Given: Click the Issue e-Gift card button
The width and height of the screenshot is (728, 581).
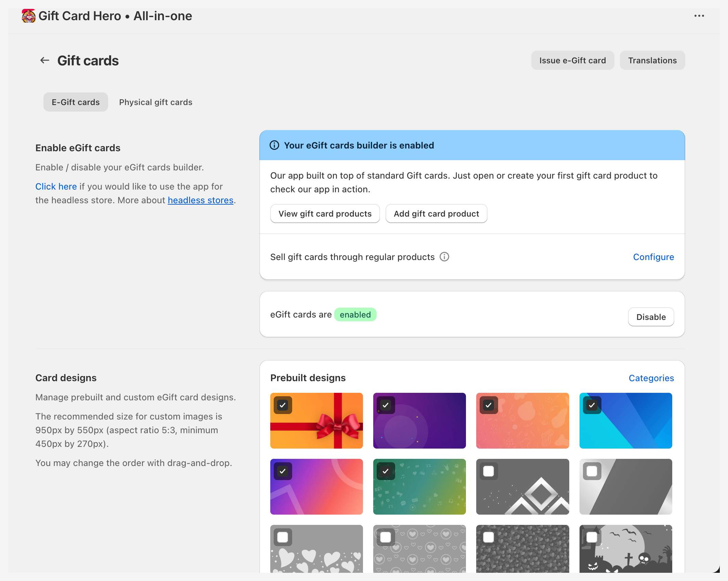Looking at the screenshot, I should click(x=572, y=60).
